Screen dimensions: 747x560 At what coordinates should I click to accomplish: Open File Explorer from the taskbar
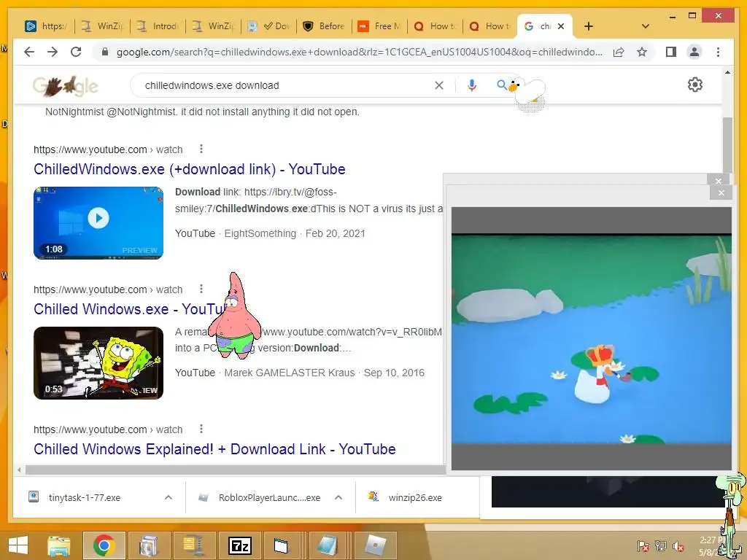pyautogui.click(x=58, y=545)
